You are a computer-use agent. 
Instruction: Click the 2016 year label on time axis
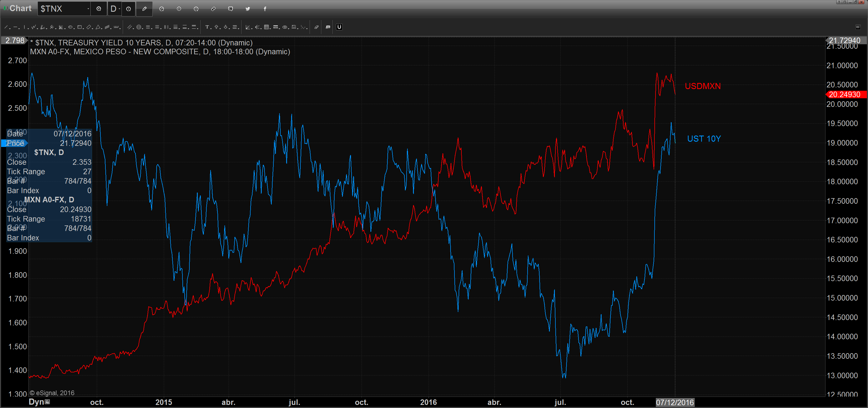point(428,402)
